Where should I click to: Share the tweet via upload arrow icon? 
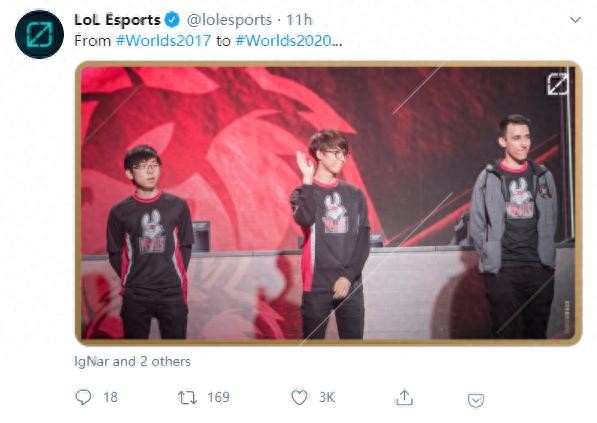pos(404,397)
